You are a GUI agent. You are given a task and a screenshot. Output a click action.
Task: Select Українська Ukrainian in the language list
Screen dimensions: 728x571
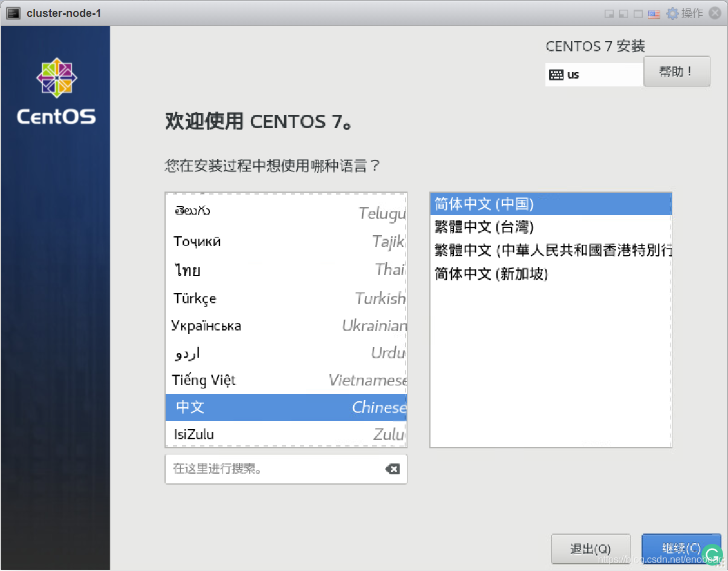(286, 326)
